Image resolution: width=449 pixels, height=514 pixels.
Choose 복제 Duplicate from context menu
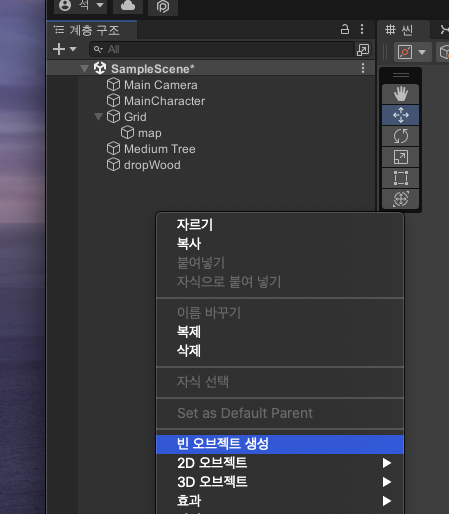[280, 332]
